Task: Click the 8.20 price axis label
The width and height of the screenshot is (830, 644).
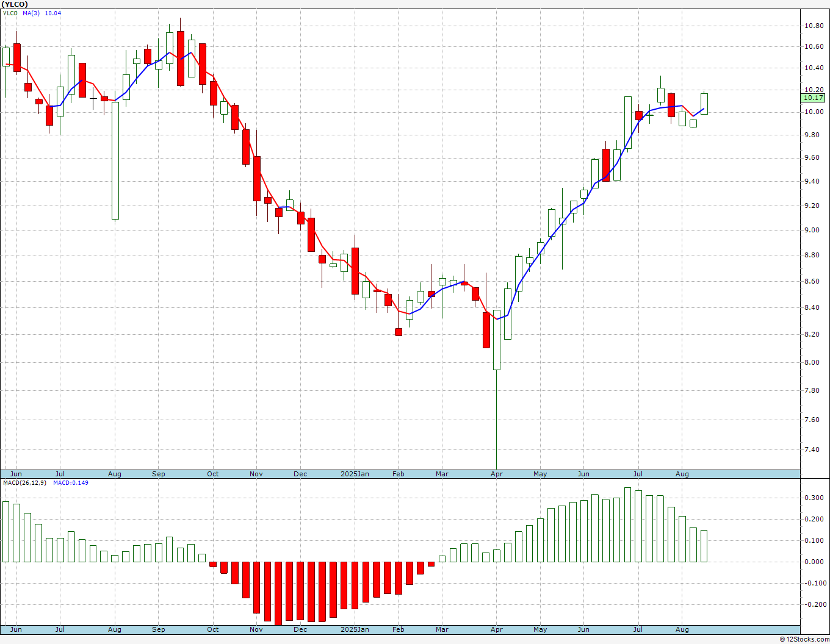Action: pos(814,334)
